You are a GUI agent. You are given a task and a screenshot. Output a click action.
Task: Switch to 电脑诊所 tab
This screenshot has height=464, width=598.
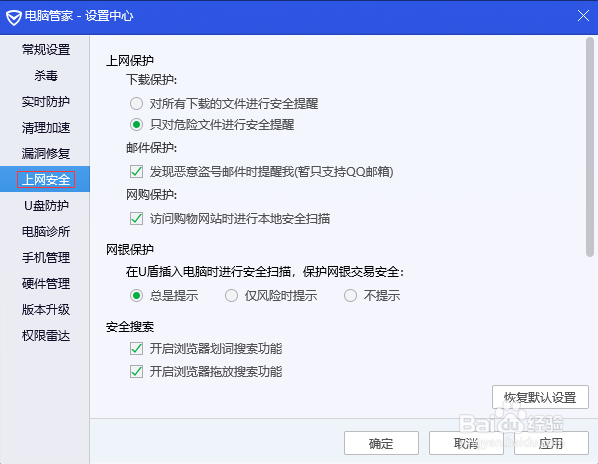point(46,231)
